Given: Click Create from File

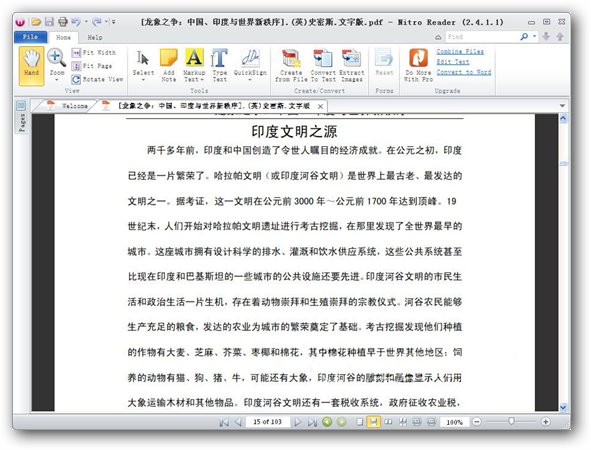Looking at the screenshot, I should 291,66.
